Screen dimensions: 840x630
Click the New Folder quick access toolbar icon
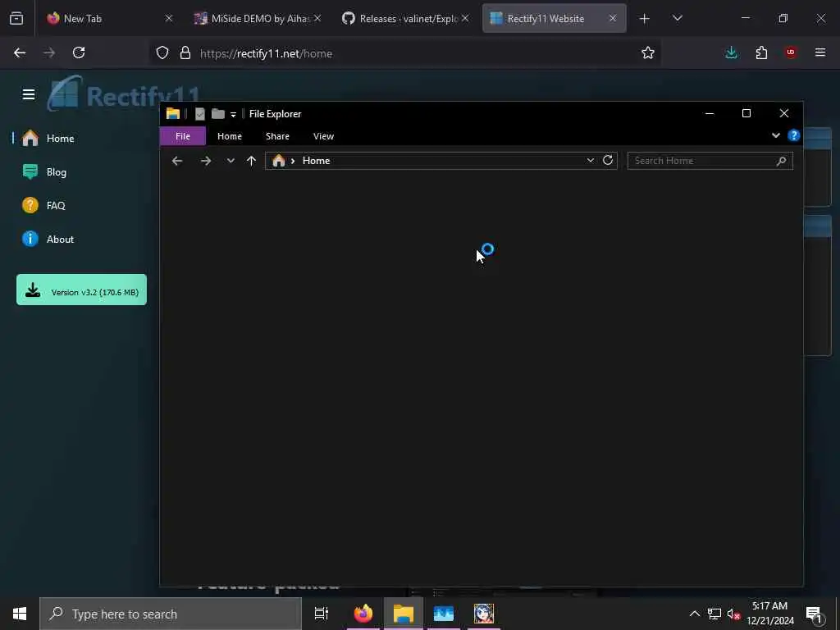(x=218, y=113)
